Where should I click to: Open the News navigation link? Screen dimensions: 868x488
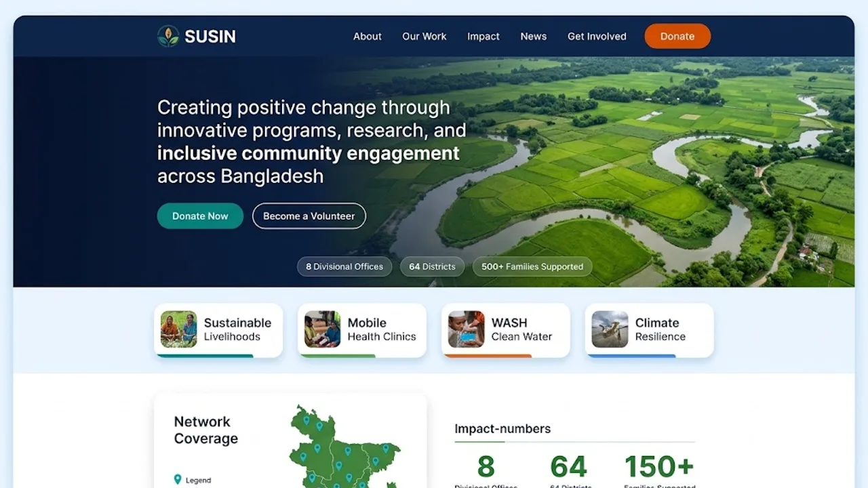click(534, 37)
